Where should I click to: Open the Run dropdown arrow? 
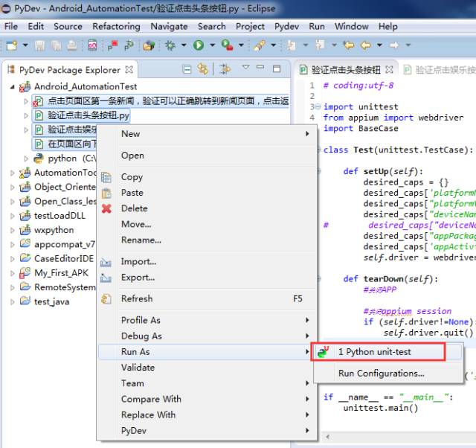pyautogui.click(x=213, y=45)
